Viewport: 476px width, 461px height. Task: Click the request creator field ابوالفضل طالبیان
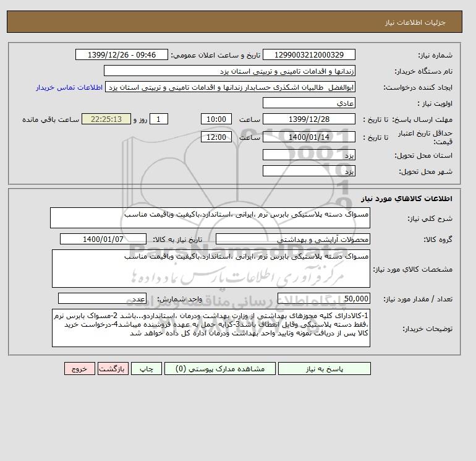(x=230, y=87)
